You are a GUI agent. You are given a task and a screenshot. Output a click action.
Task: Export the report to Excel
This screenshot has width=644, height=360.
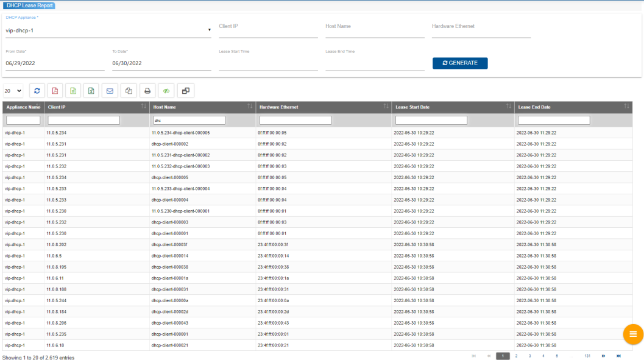(x=91, y=91)
